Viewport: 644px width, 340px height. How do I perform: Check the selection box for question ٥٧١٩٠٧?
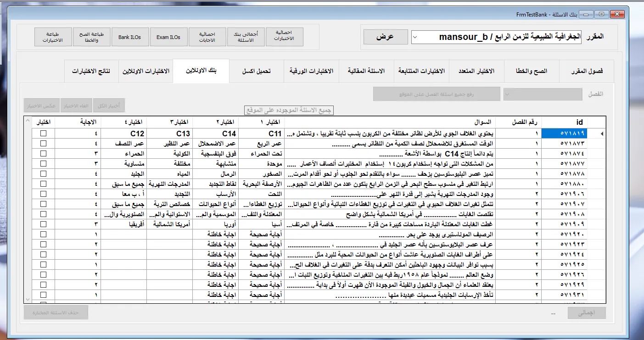[44, 204]
